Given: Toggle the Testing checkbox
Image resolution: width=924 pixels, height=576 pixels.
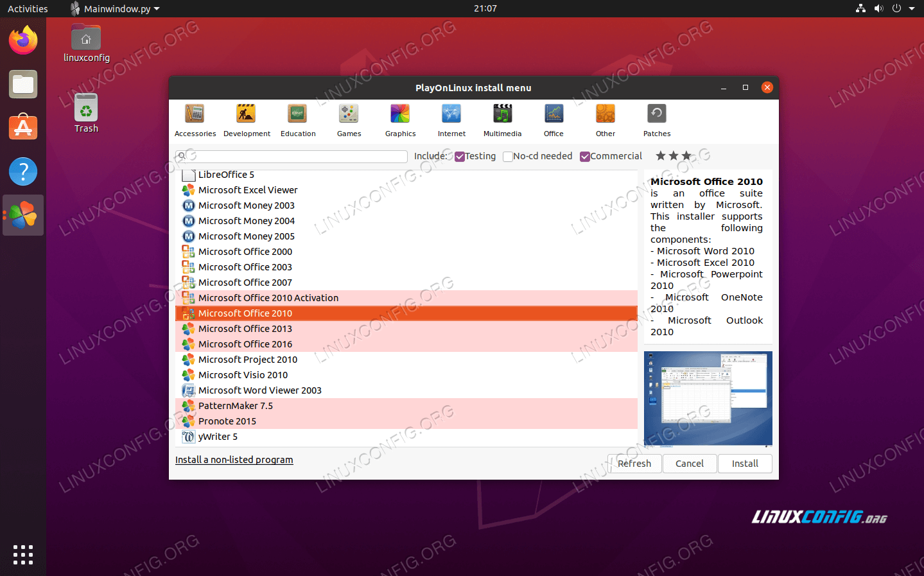Looking at the screenshot, I should tap(460, 157).
